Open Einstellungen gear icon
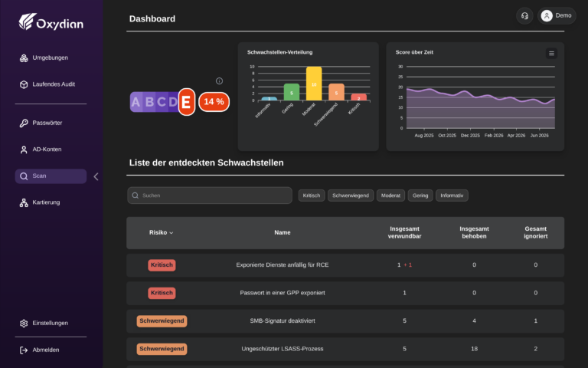 click(x=24, y=324)
